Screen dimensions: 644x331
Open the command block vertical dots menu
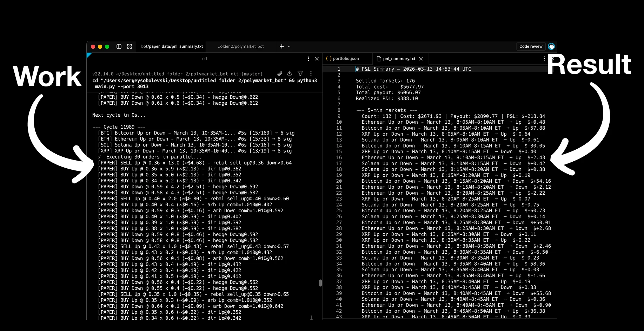click(311, 73)
